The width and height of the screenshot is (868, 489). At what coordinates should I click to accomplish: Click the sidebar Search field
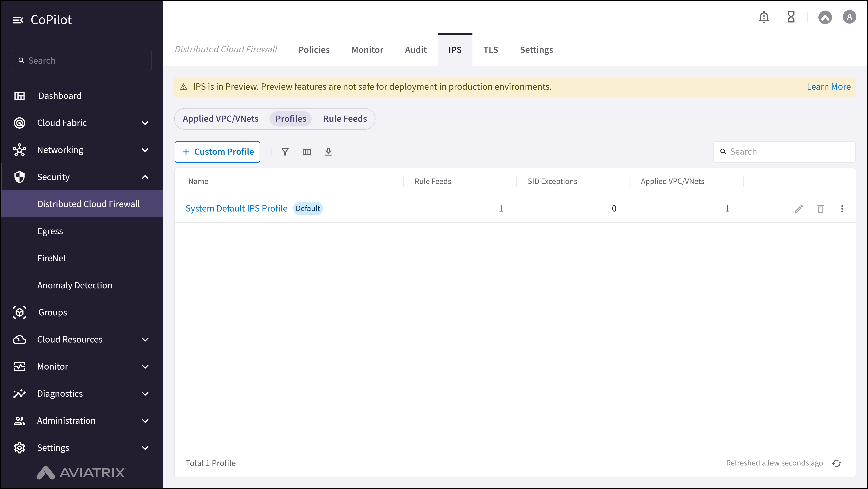click(82, 61)
